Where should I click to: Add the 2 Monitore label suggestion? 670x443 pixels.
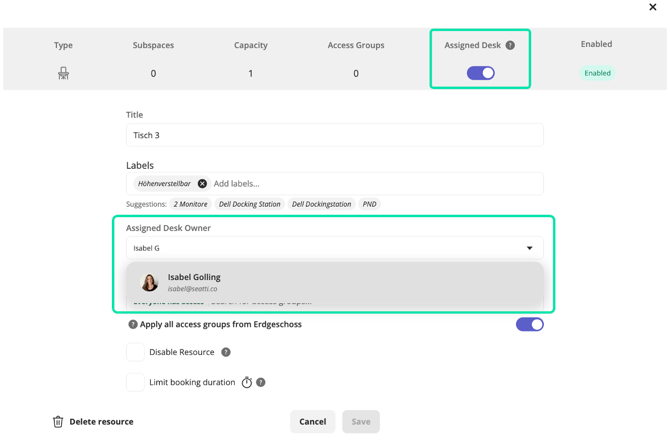coord(190,204)
